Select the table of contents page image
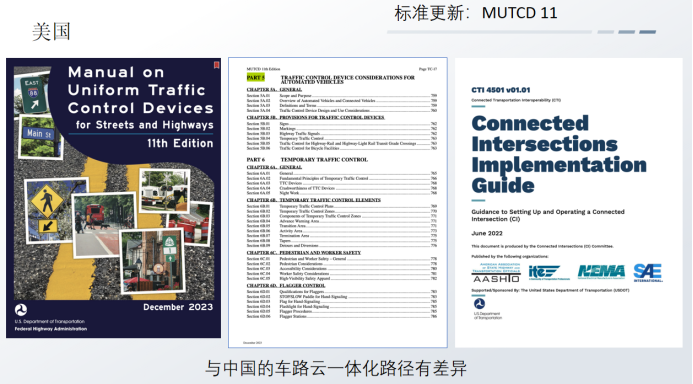This screenshot has height=384, width=693. [338, 202]
